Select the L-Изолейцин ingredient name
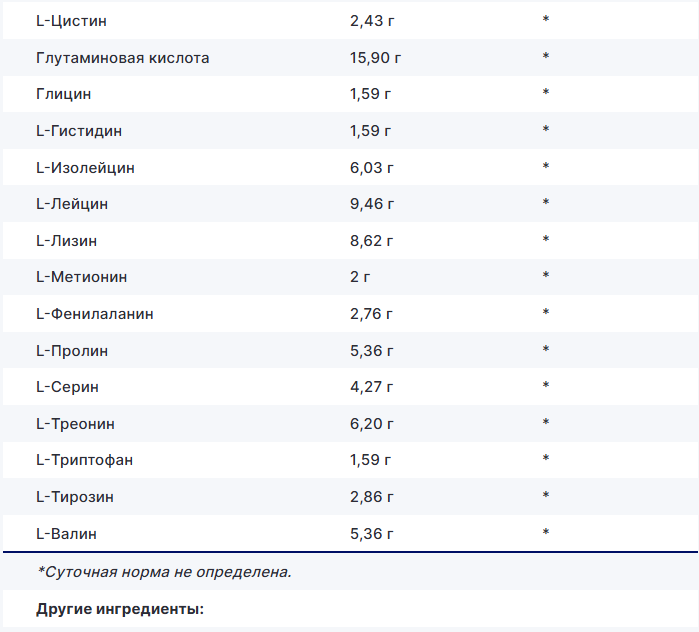Viewport: 699px width, 632px height. pyautogui.click(x=85, y=167)
